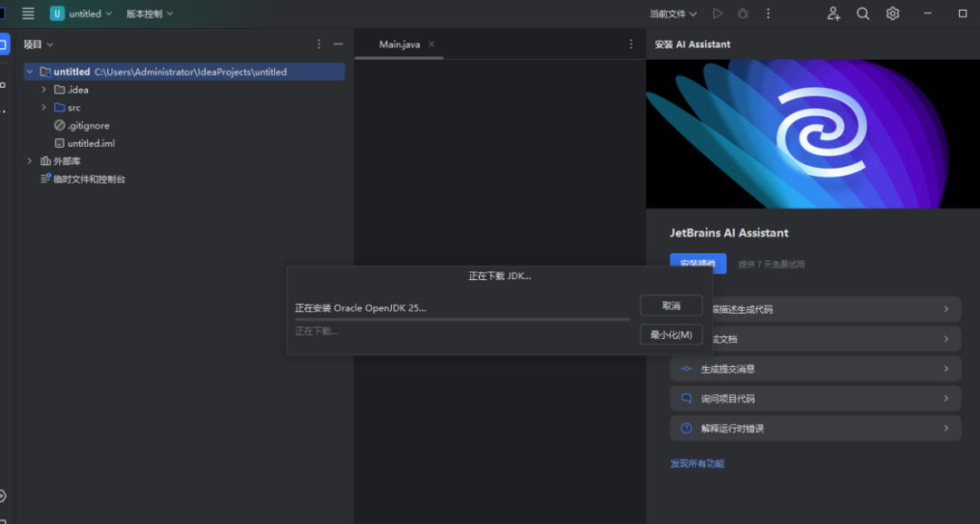Open the version control dropdown
Screen dimensions: 980x524
click(149, 14)
